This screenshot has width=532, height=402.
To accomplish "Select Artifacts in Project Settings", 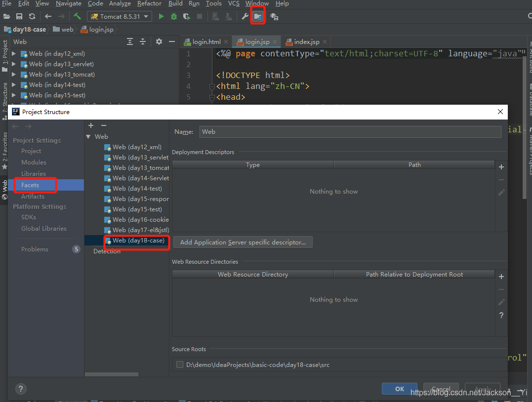I will pyautogui.click(x=33, y=197).
